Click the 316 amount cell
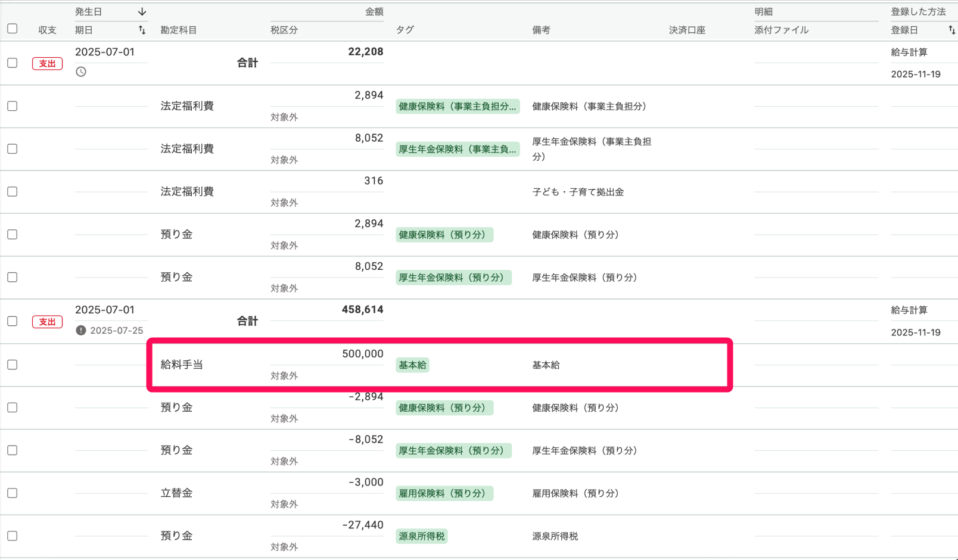The width and height of the screenshot is (958, 560). (374, 181)
